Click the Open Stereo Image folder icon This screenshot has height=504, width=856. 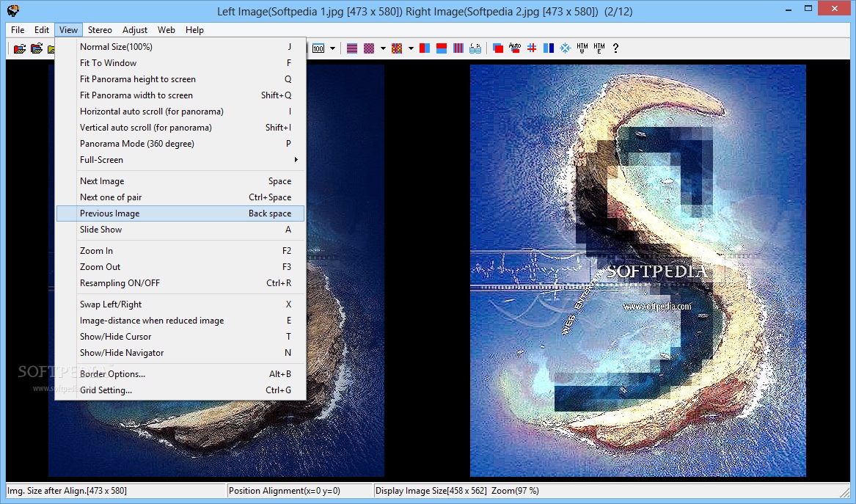[x=20, y=48]
